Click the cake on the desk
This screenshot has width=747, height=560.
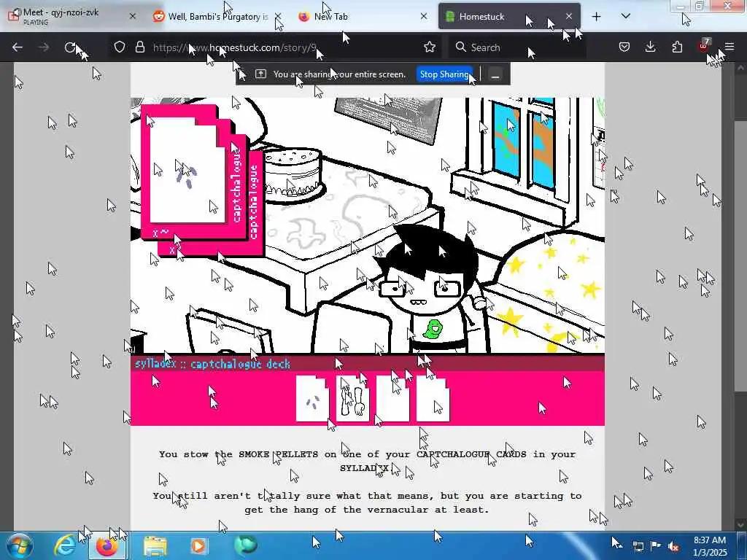[292, 174]
